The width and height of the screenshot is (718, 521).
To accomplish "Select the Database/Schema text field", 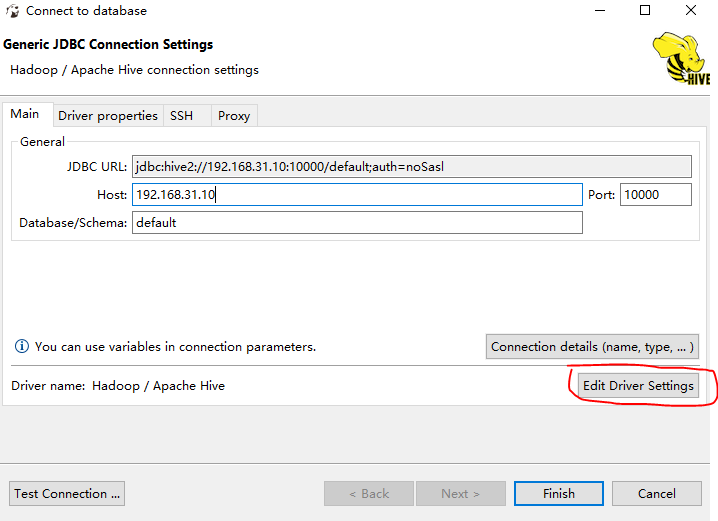I will pyautogui.click(x=356, y=223).
